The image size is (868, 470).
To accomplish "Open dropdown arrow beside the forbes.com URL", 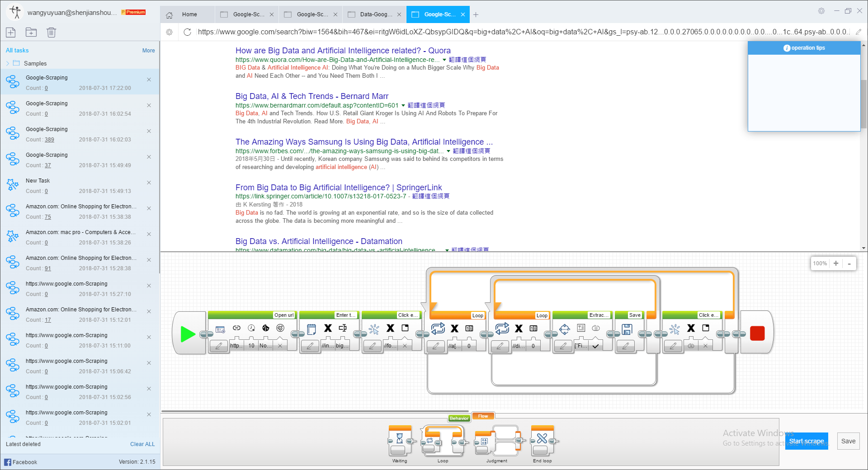I will (448, 151).
